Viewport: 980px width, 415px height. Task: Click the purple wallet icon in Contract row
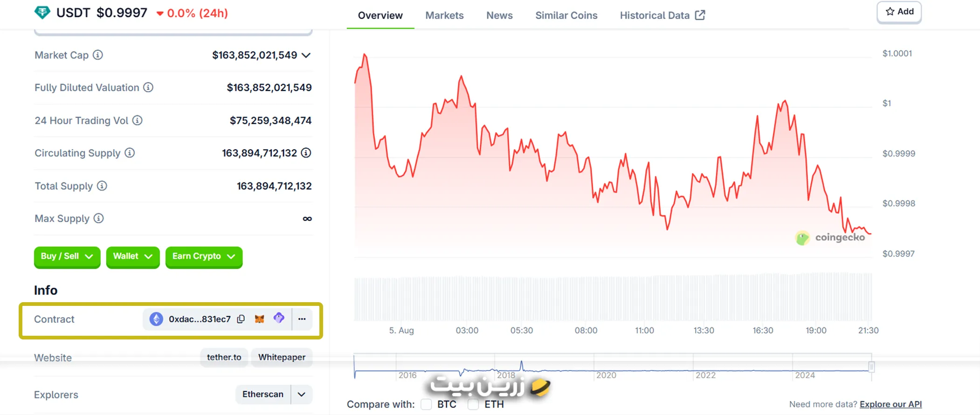point(279,318)
